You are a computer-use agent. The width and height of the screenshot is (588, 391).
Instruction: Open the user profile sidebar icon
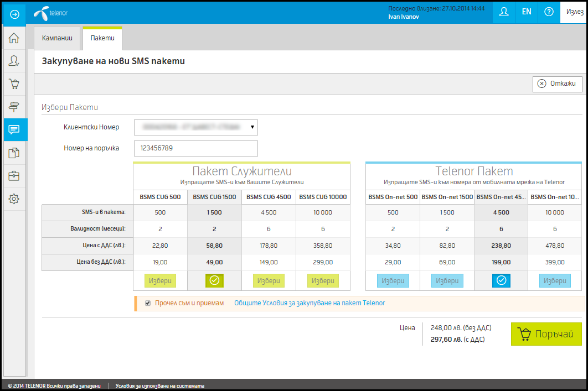[x=14, y=61]
